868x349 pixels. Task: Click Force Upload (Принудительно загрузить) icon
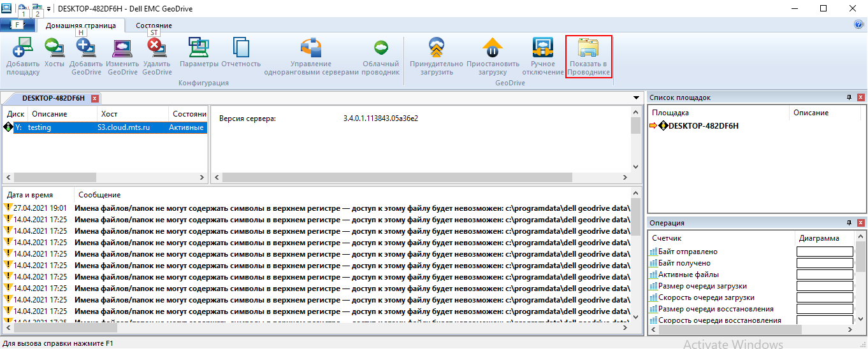coord(437,48)
